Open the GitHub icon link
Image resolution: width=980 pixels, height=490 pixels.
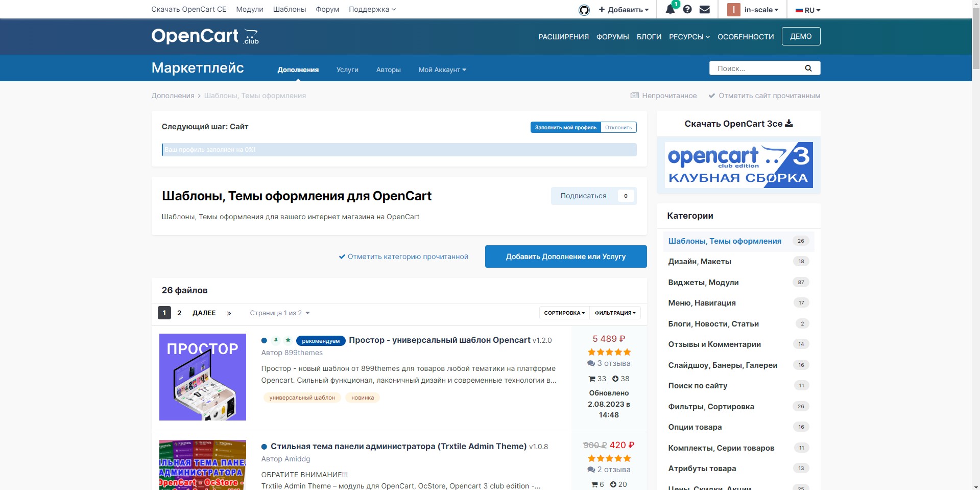[x=584, y=10]
